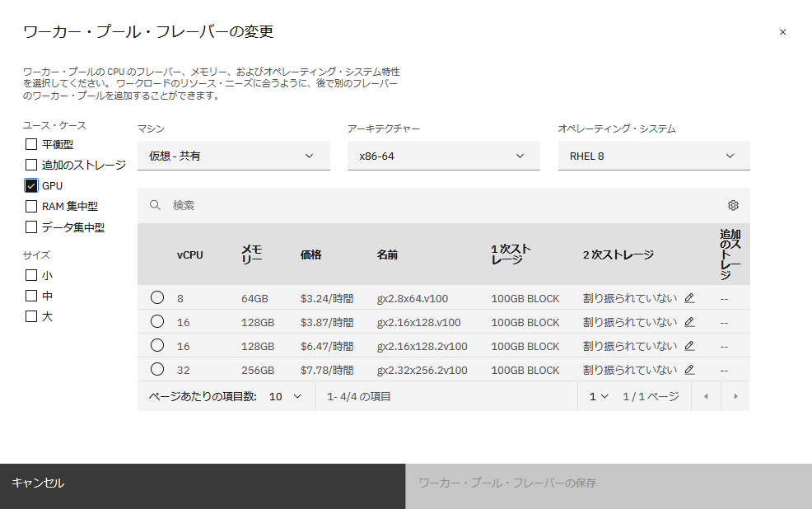The image size is (812, 509).
Task: Open table settings gear icon
Action: point(733,205)
